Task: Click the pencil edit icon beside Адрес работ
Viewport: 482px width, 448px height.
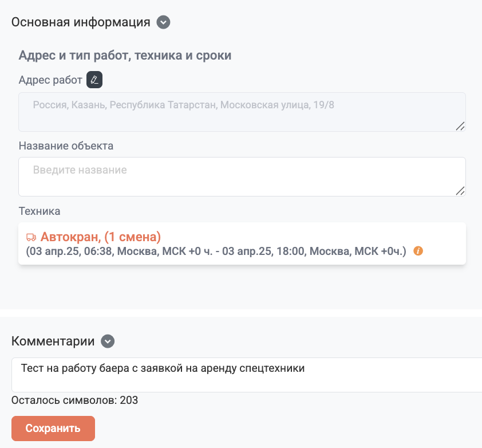Action: pos(94,80)
